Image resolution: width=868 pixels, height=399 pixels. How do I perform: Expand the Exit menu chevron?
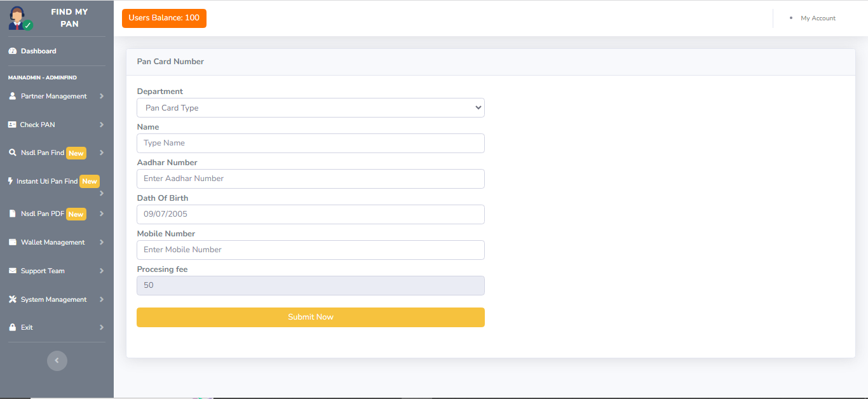click(101, 327)
